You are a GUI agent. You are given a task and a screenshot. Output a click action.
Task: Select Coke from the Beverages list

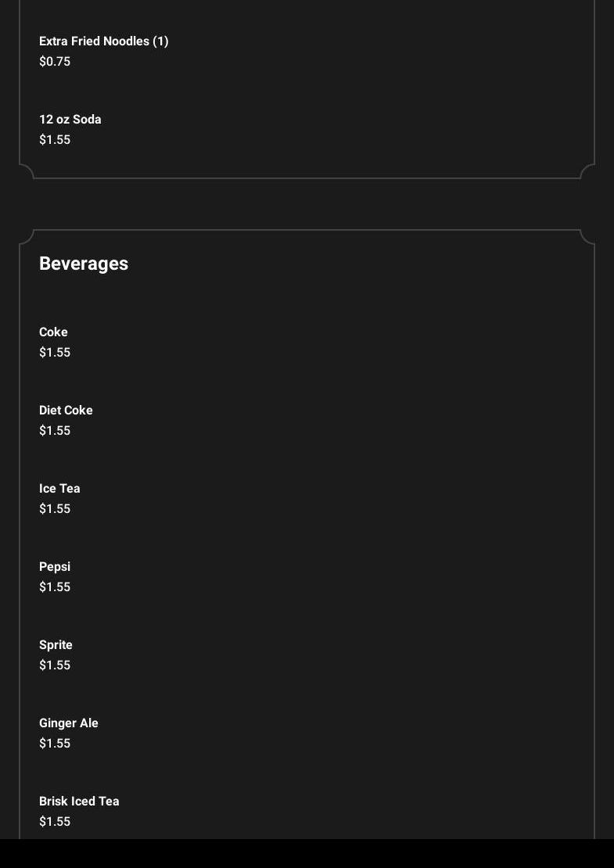(x=53, y=332)
